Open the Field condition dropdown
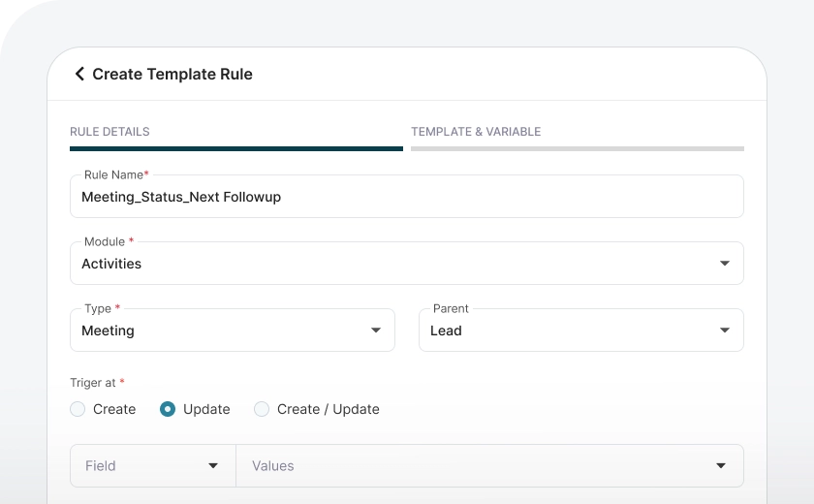This screenshot has width=814, height=504. 145,466
